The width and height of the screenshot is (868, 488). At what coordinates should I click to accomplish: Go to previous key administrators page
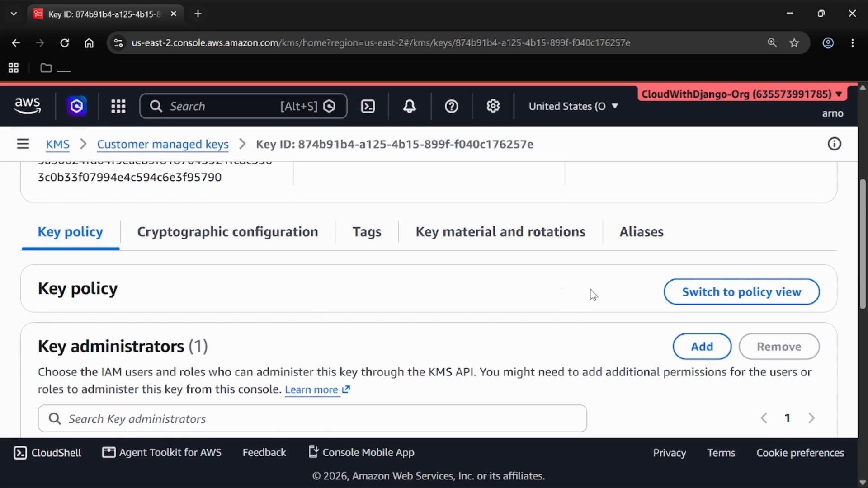(x=764, y=418)
